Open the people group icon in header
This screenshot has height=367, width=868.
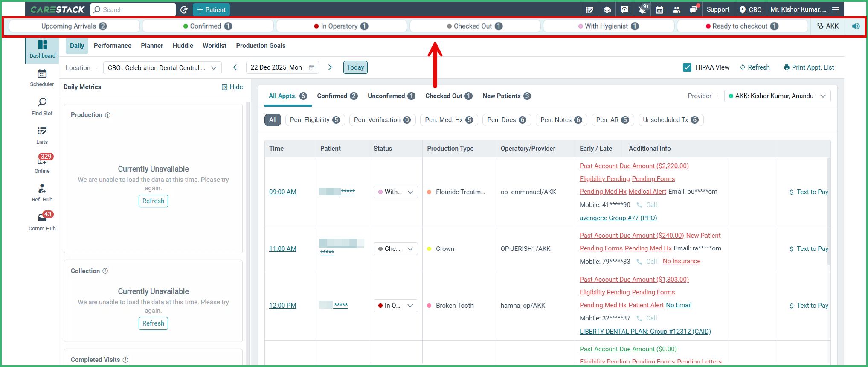point(676,9)
